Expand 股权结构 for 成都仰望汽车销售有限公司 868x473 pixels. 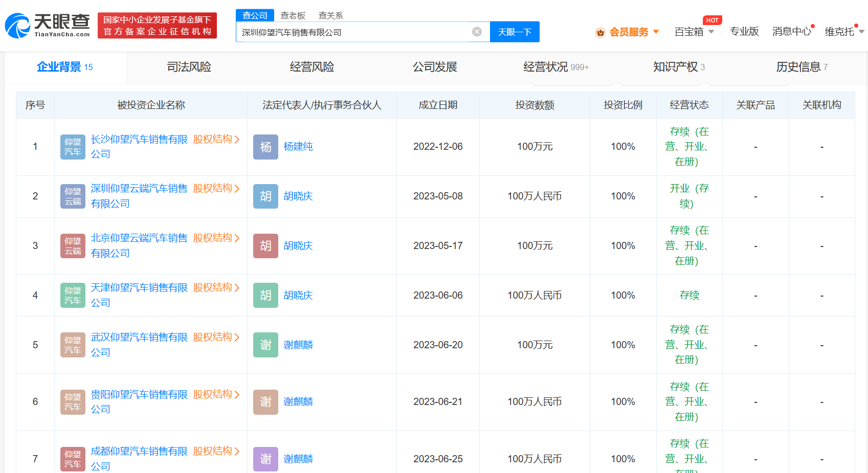pyautogui.click(x=216, y=451)
